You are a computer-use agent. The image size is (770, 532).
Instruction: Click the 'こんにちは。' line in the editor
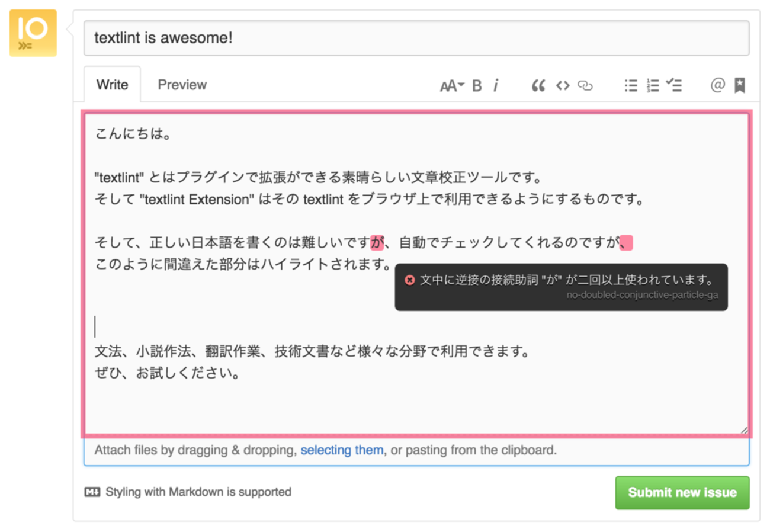pyautogui.click(x=133, y=134)
